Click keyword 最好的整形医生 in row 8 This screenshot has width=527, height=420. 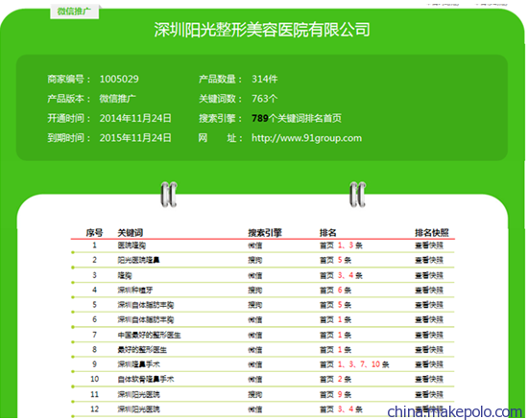click(142, 349)
